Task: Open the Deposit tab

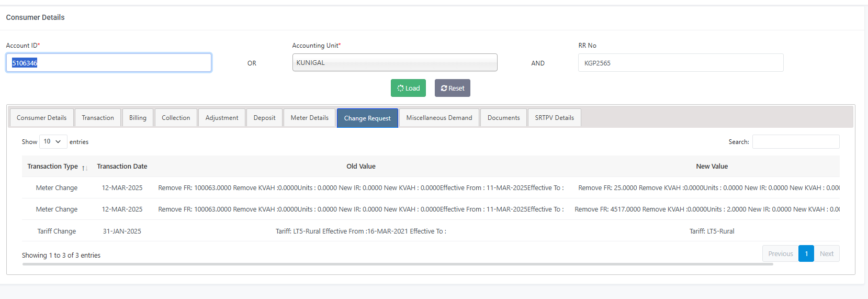Action: click(x=264, y=118)
